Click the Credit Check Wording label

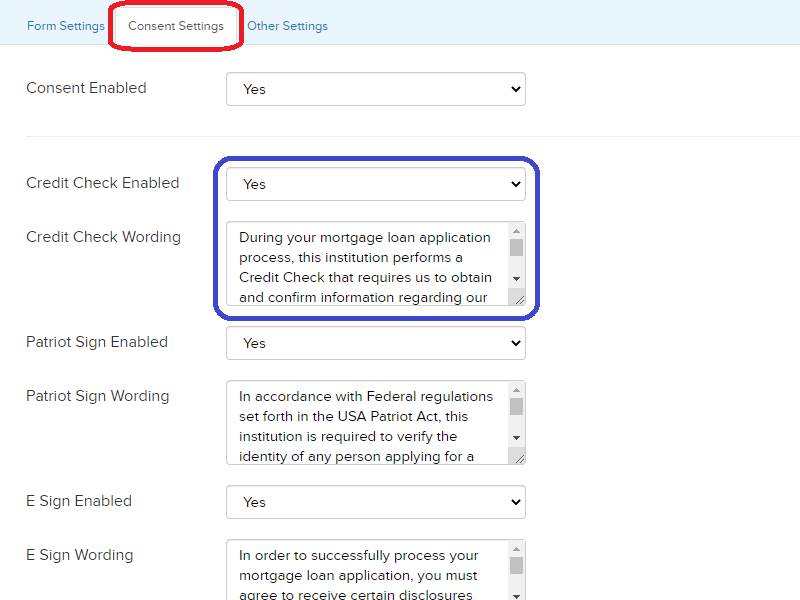coord(104,237)
